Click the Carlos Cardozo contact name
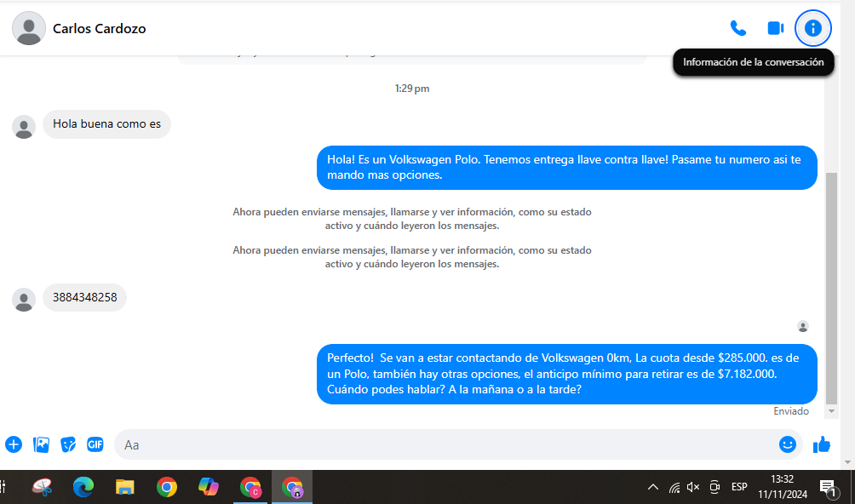Screen dimensions: 855x504 (x=100, y=28)
